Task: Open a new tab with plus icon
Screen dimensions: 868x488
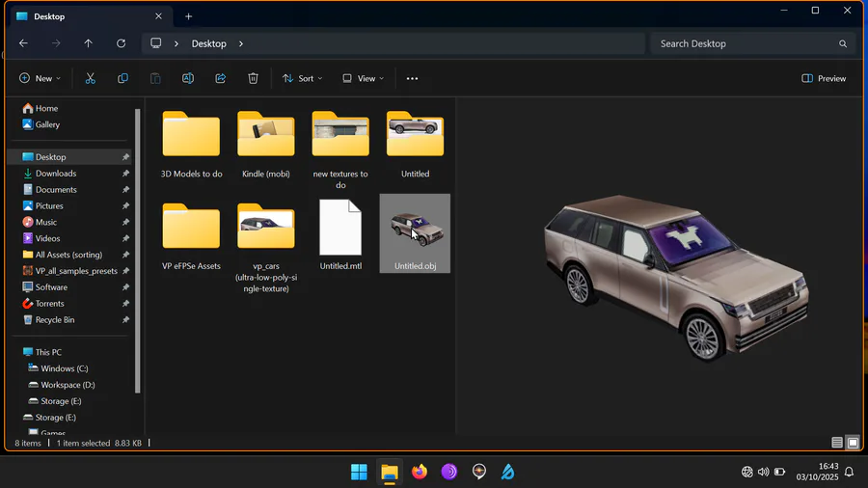Action: 188,16
